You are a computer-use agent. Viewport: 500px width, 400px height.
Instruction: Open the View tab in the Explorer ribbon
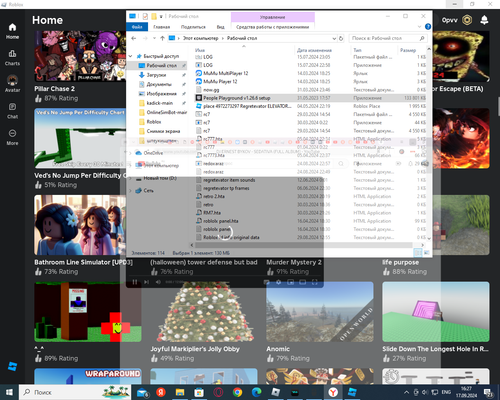tap(220, 27)
